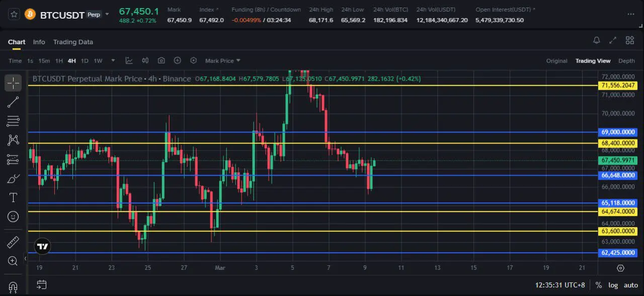
Task: Open the Trading Data tab
Action: coord(73,42)
